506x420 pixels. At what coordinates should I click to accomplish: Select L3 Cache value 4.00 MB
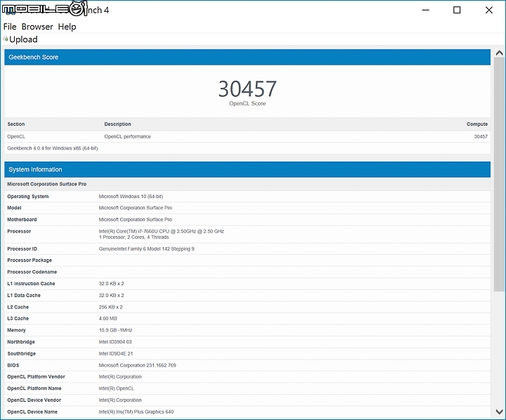point(108,318)
